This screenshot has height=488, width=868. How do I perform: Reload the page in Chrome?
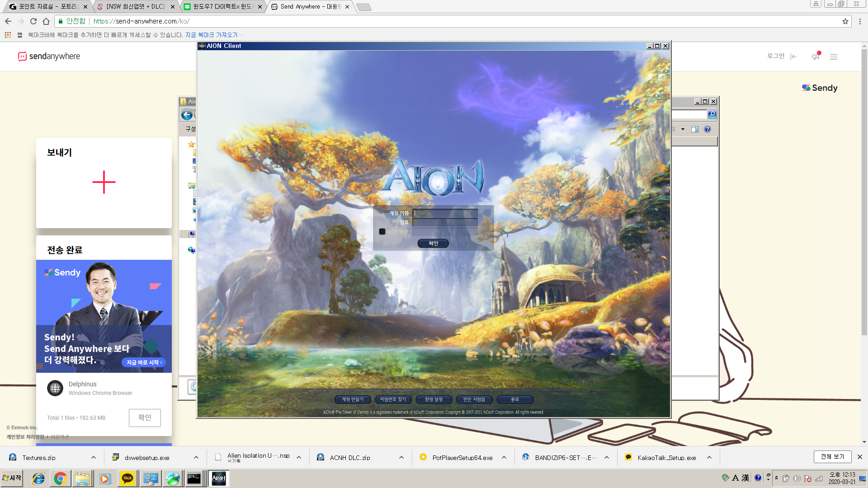point(33,21)
